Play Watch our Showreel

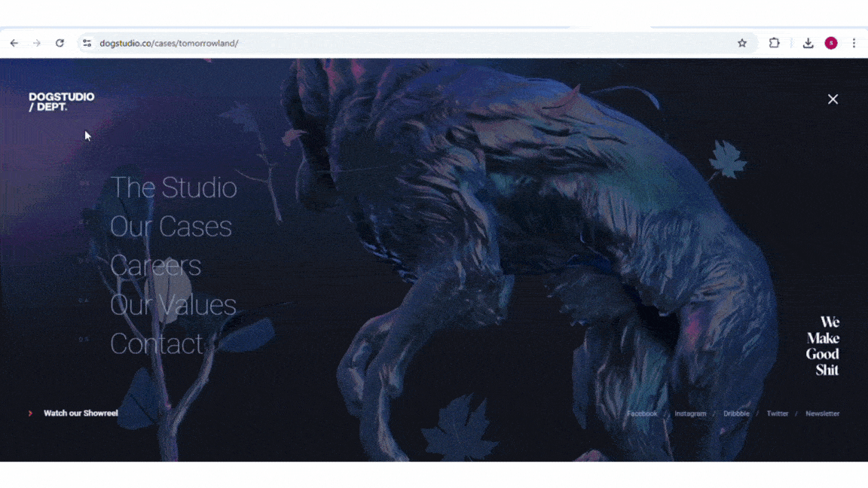[x=80, y=413]
